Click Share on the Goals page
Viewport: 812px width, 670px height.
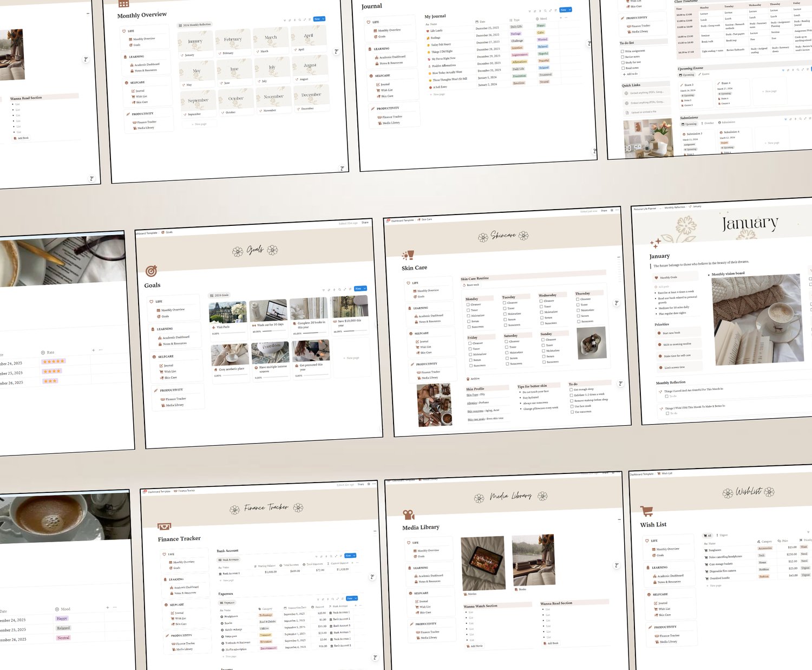[365, 223]
